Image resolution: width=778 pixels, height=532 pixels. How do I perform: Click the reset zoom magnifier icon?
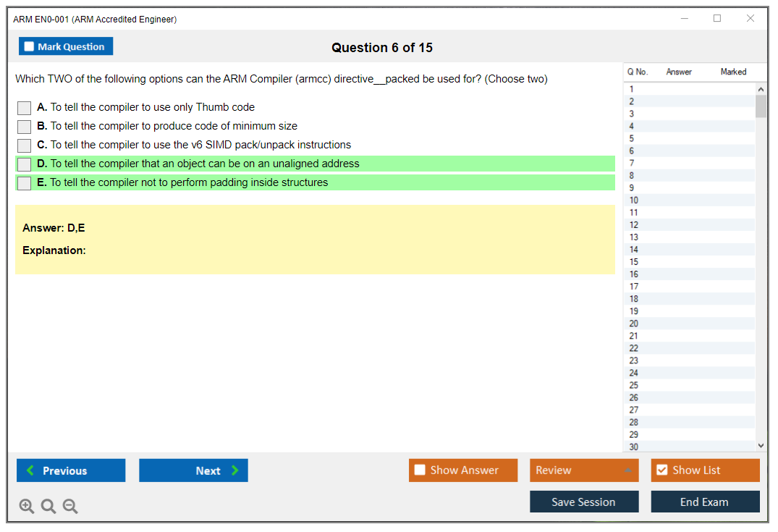[x=48, y=507]
